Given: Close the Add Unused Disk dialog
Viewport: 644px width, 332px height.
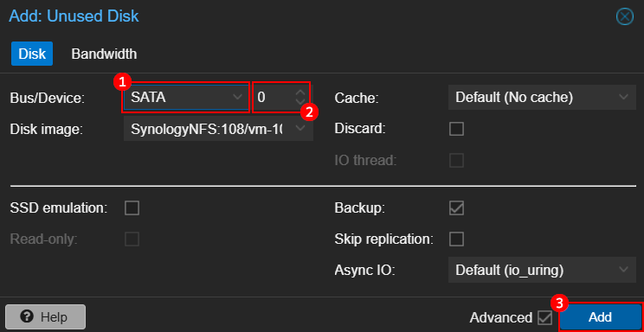Looking at the screenshot, I should coord(625,16).
